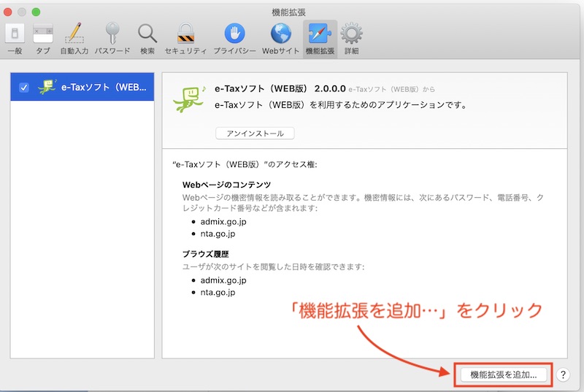Open the 詳細 gear preferences pane
The width and height of the screenshot is (584, 392).
(352, 39)
